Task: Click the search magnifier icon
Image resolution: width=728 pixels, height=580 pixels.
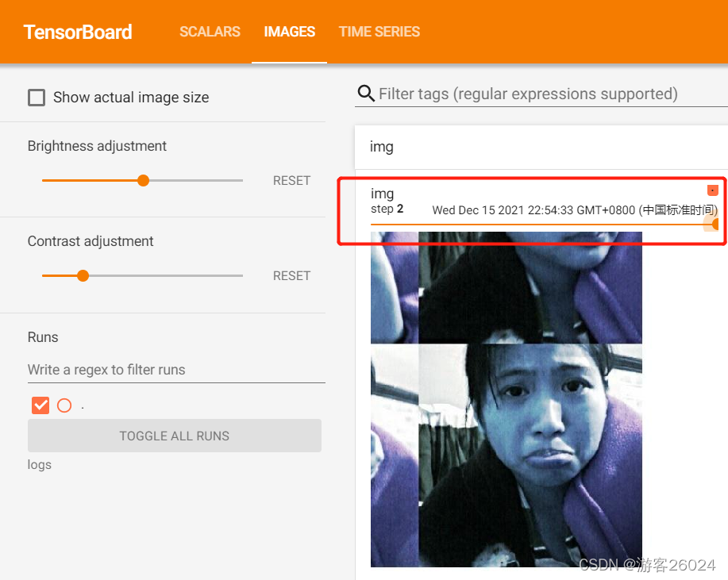Action: pyautogui.click(x=366, y=94)
